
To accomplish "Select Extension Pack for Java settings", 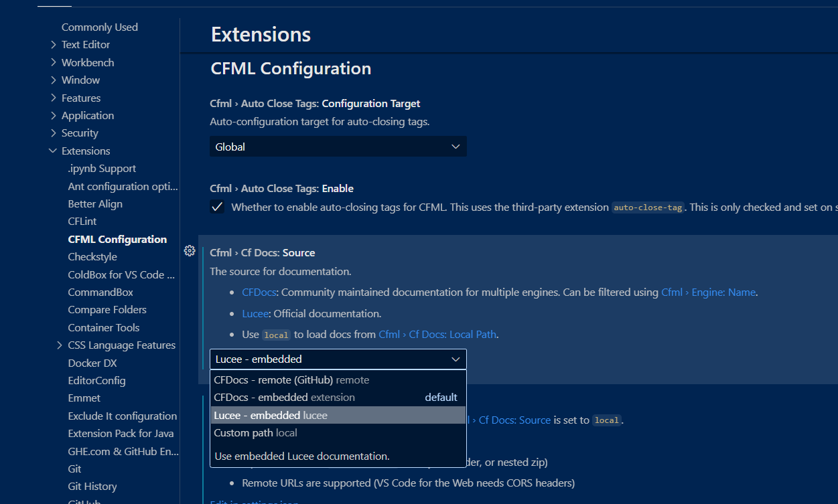I will point(121,434).
